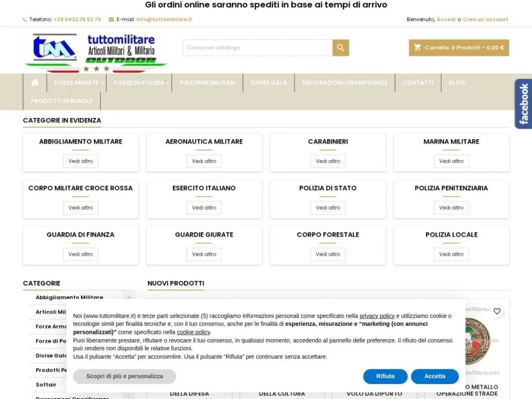The width and height of the screenshot is (532, 399).
Task: View more Abbigliamento Militare items
Action: click(81, 161)
